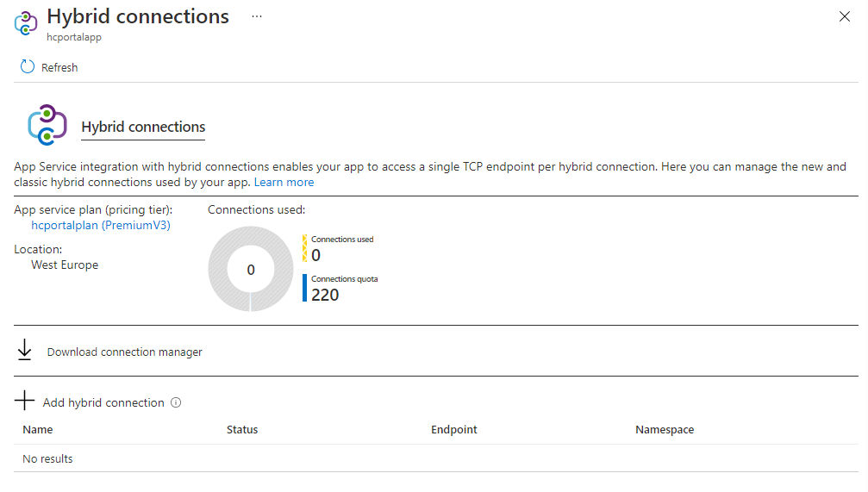Click the yellow Connections used legend swatch
This screenshot has width=868, height=492.
tap(304, 248)
